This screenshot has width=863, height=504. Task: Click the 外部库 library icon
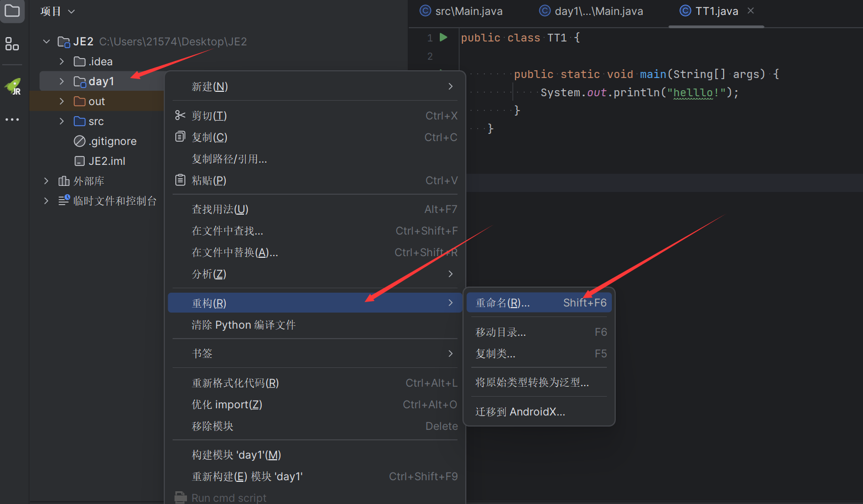64,181
